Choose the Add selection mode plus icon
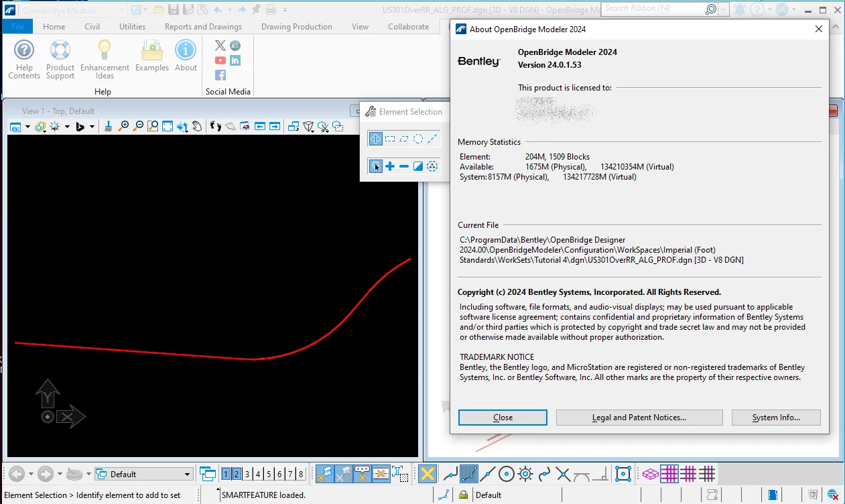The height and width of the screenshot is (504, 845). click(390, 166)
